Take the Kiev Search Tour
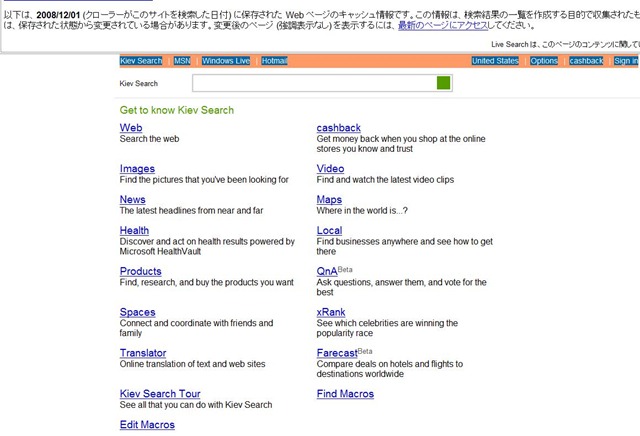Image resolution: width=640 pixels, height=436 pixels. (160, 394)
